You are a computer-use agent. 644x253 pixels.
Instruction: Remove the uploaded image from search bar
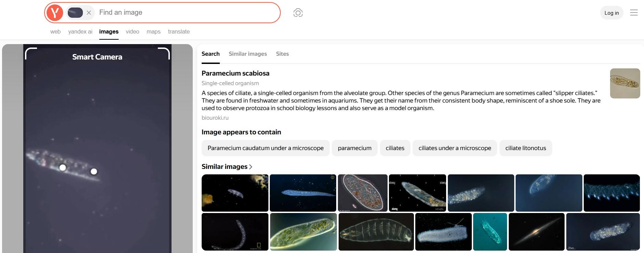[89, 13]
